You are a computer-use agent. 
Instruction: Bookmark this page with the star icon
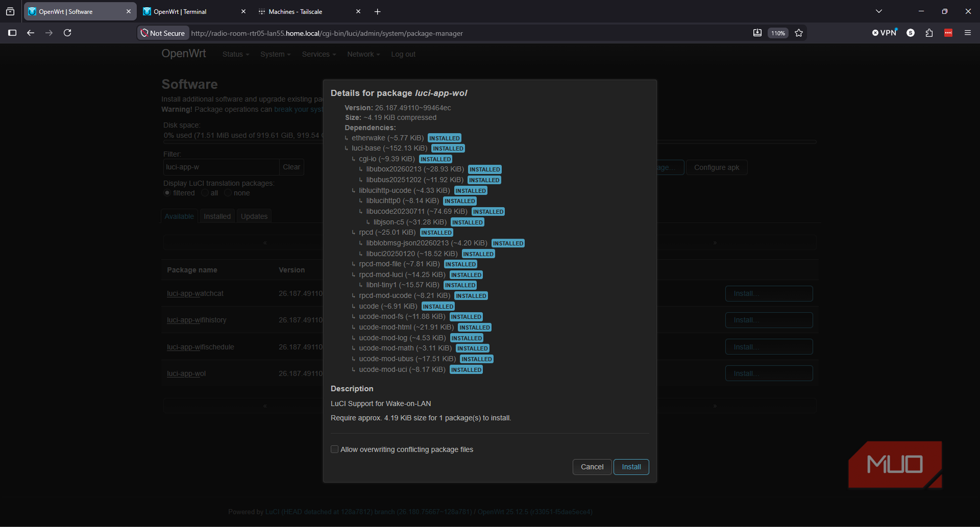tap(799, 33)
